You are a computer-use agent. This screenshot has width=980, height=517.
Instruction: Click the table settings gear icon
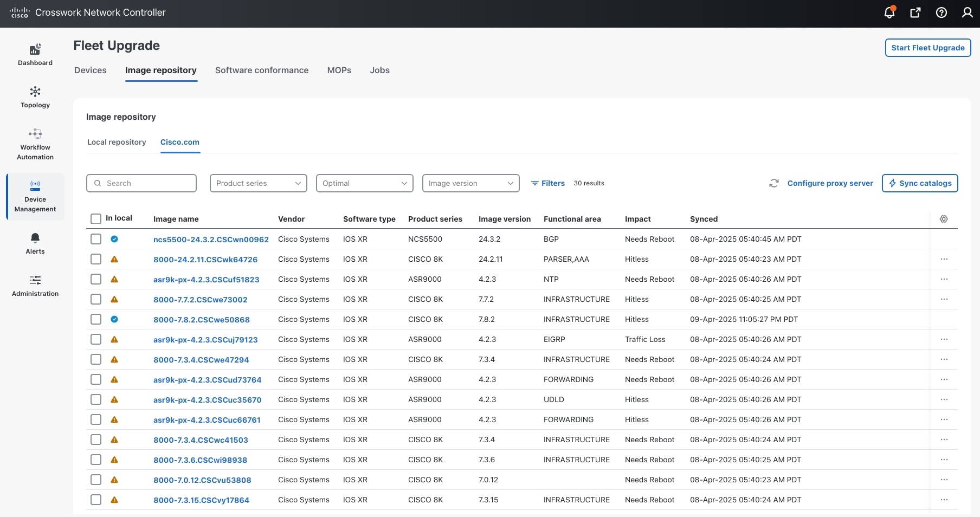point(944,219)
